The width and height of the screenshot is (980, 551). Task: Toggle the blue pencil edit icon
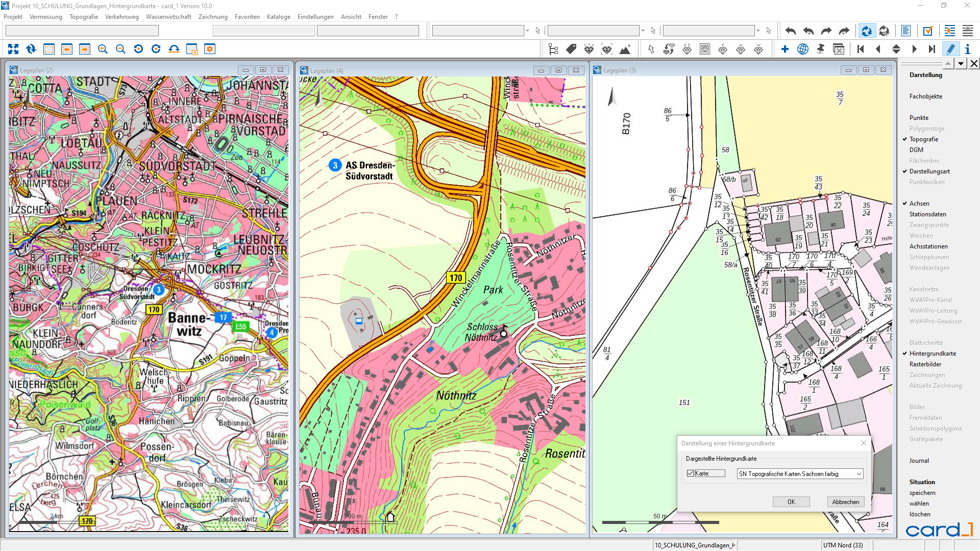[x=950, y=49]
